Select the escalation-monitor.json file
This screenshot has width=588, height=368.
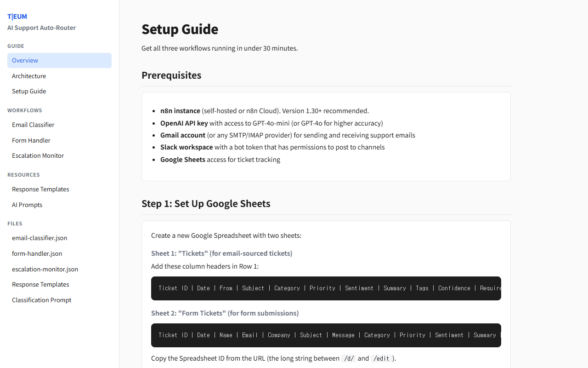tap(45, 269)
